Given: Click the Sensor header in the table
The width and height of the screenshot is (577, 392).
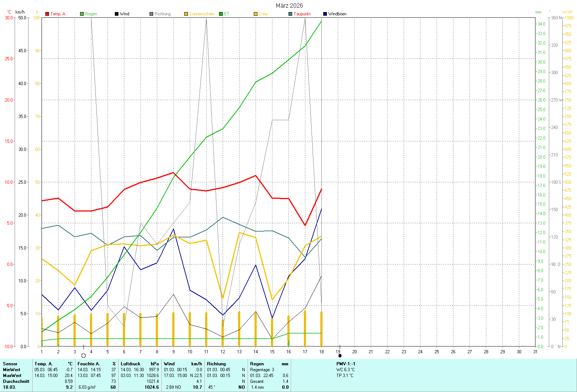Looking at the screenshot, I should click(10, 364).
